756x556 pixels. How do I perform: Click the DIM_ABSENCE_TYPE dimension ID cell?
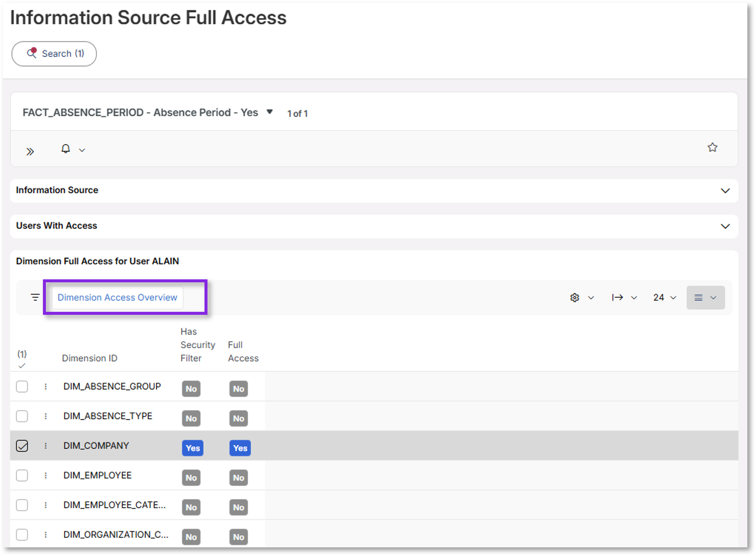108,416
